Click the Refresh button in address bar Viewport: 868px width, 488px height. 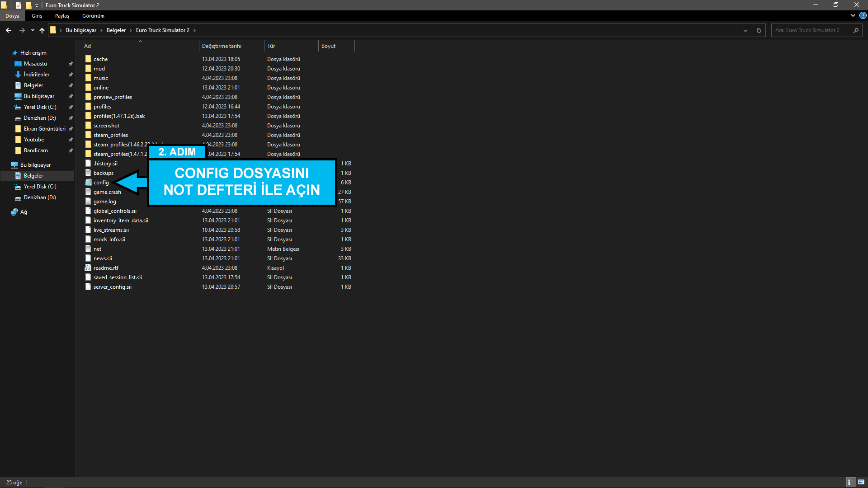pyautogui.click(x=759, y=30)
